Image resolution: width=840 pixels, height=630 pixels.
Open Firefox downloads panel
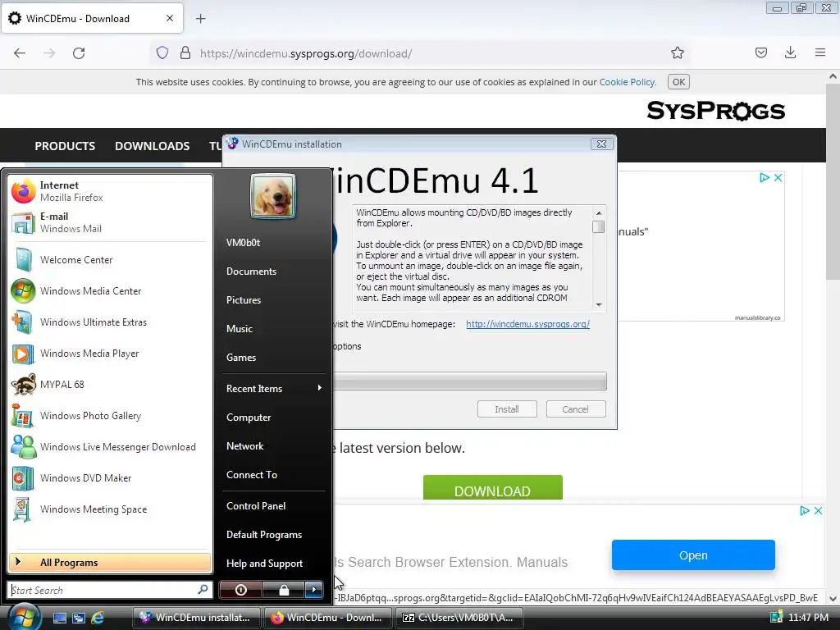click(x=790, y=52)
